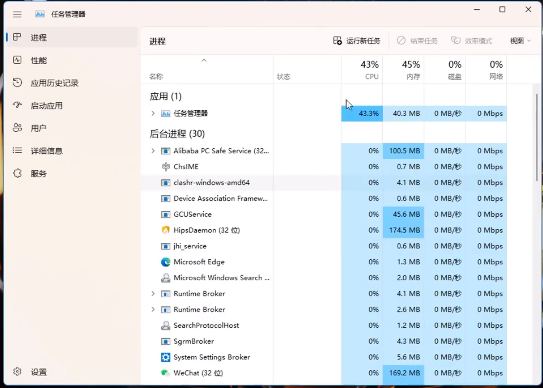Select the WeChat (32 位) name
This screenshot has height=388, width=543.
(x=198, y=373)
